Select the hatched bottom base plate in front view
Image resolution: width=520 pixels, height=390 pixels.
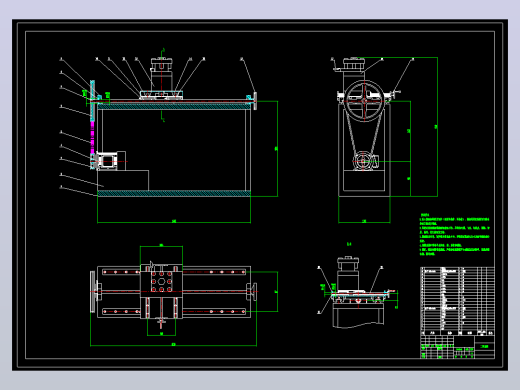[174, 193]
